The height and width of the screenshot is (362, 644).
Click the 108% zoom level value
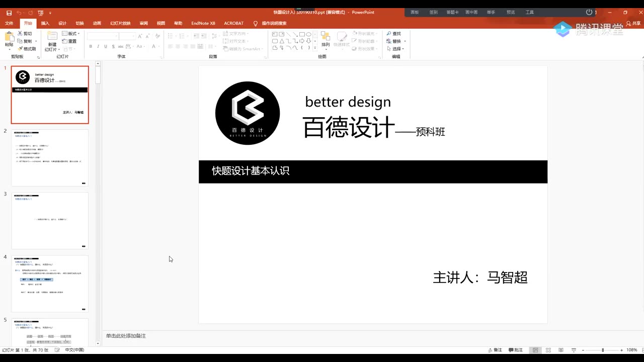(632, 350)
